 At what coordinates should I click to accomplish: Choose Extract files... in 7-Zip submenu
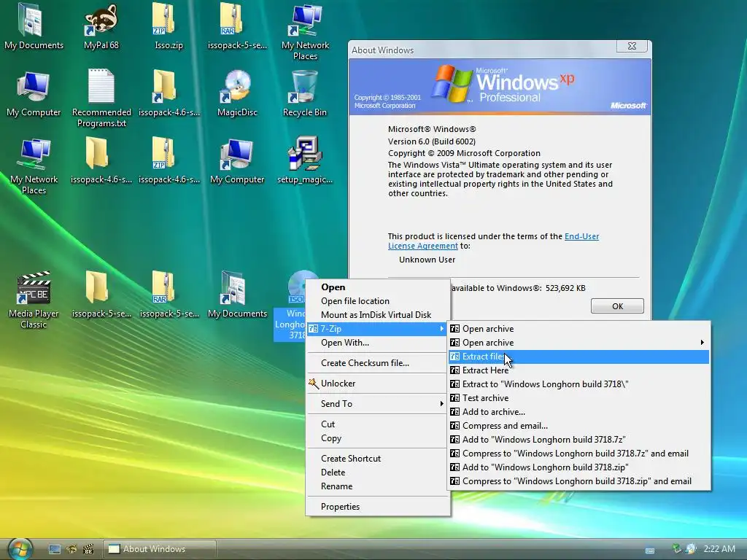[578, 357]
